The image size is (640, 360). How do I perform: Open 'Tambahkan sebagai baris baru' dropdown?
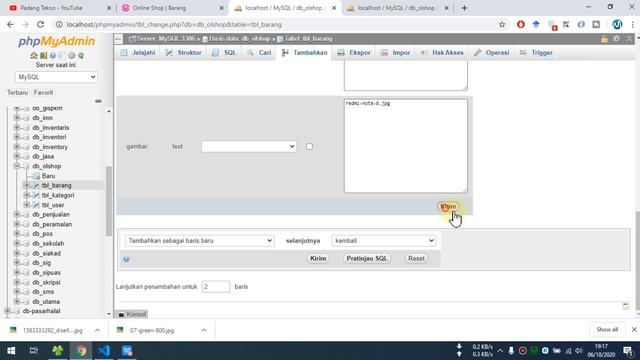(x=199, y=241)
